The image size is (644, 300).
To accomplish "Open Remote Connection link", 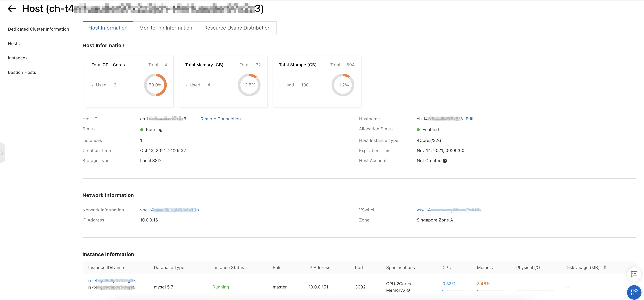I will pos(220,119).
